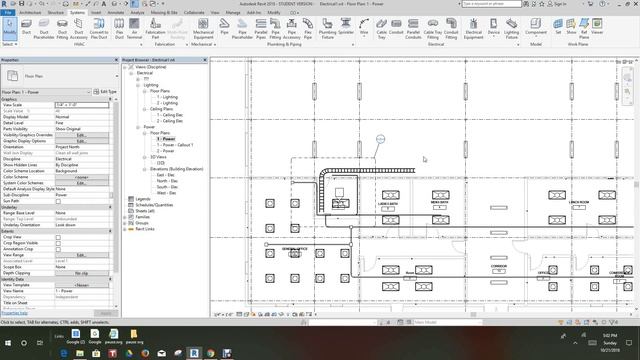Open the Annotate ribbon tab
The height and width of the screenshot is (360, 640).
[116, 13]
